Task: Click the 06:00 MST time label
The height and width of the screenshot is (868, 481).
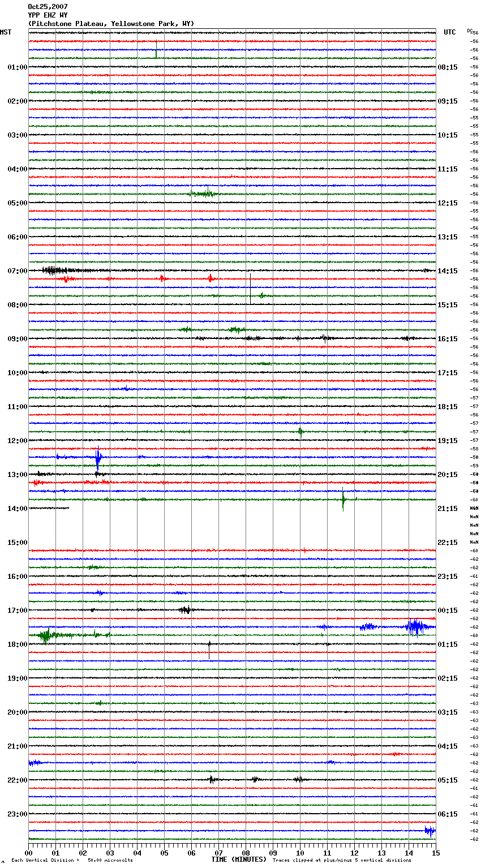Action: point(18,237)
